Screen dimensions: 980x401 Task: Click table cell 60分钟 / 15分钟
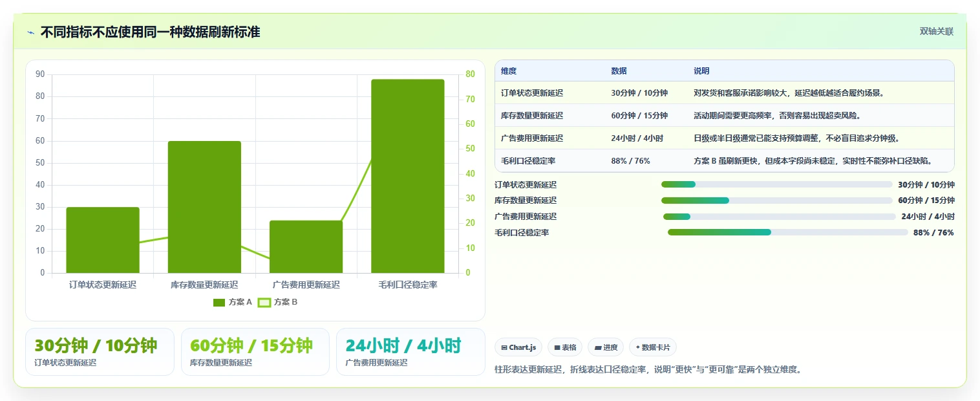pyautogui.click(x=639, y=116)
